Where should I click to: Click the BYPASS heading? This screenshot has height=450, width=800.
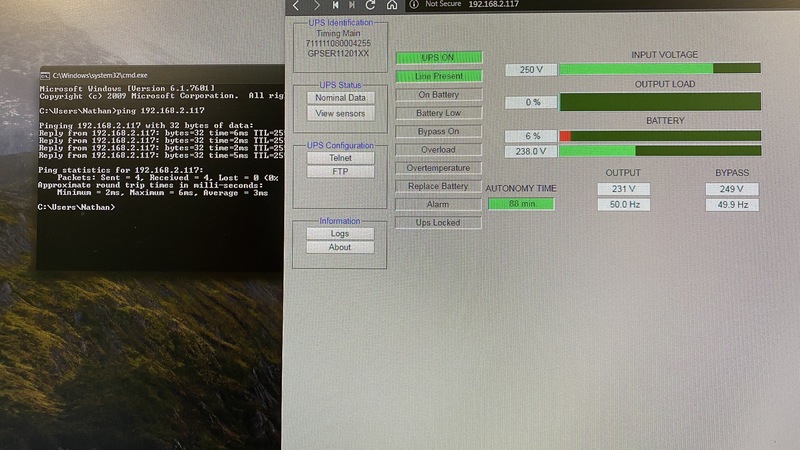[732, 173]
